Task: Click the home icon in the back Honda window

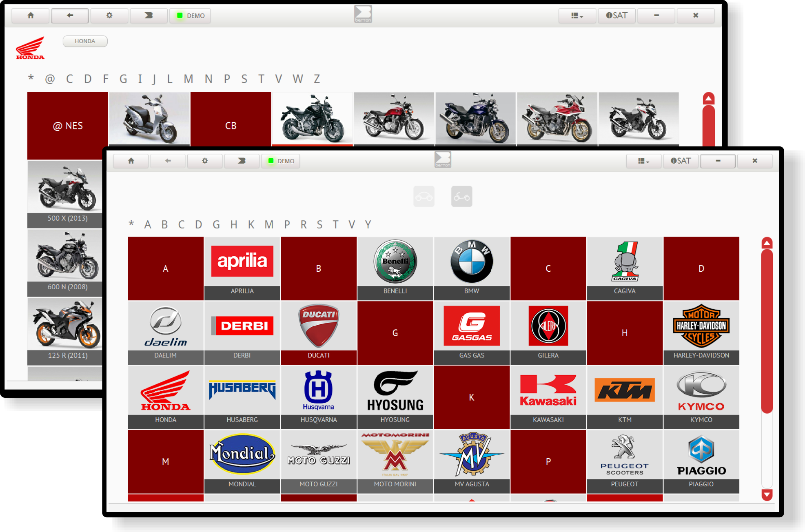Action: click(x=31, y=16)
